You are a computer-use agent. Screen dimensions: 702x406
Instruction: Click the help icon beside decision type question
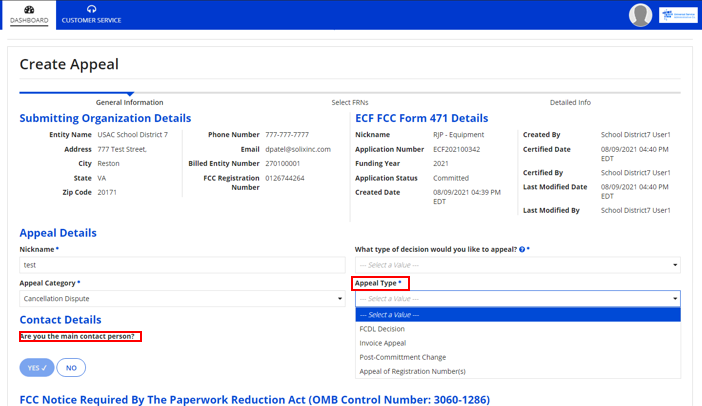pos(523,249)
